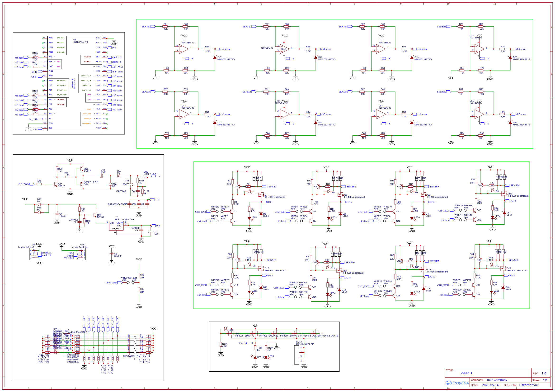555x392 pixels.
Task: Click the date 2020-05-14 field
Action: coord(490,385)
